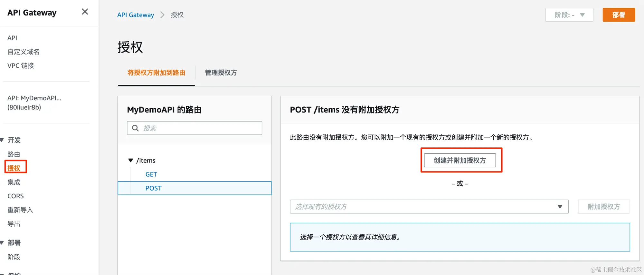Open 自定义域名 in the sidebar
Image resolution: width=644 pixels, height=275 pixels.
click(24, 52)
